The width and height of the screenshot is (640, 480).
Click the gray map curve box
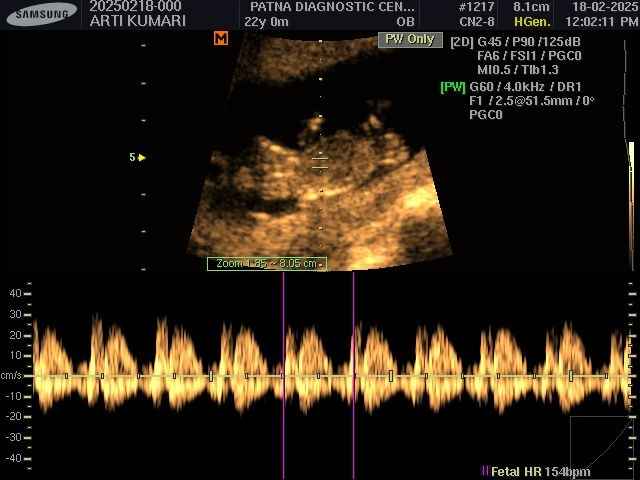603,440
